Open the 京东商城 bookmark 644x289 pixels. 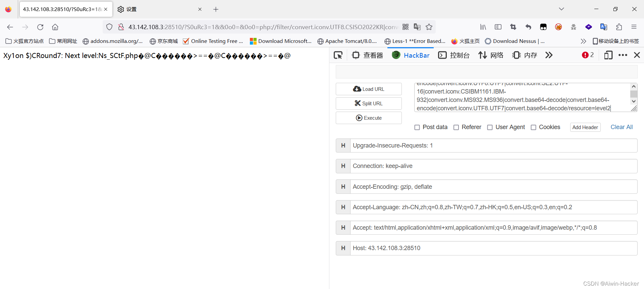164,41
